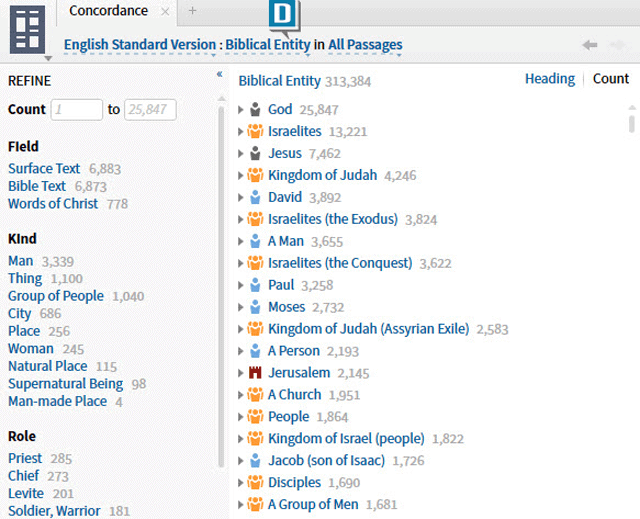Sort results by Heading
640x519 pixels.
pos(550,79)
